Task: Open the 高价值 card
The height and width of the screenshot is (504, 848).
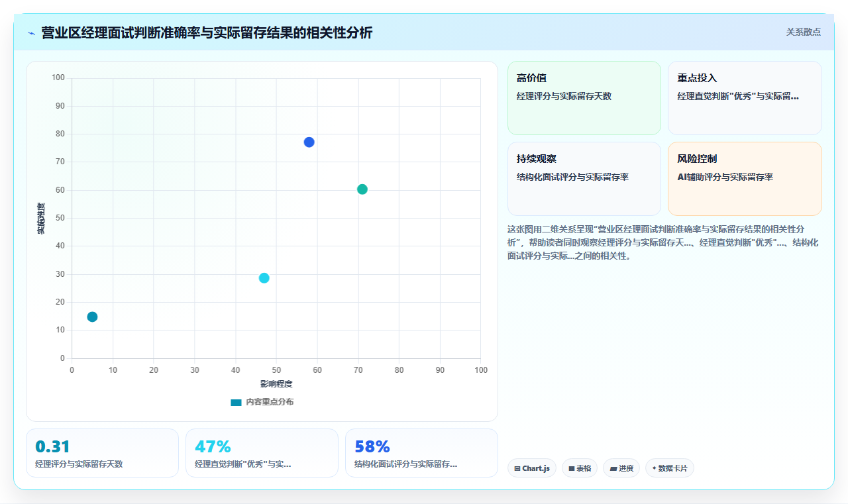Action: (584, 98)
